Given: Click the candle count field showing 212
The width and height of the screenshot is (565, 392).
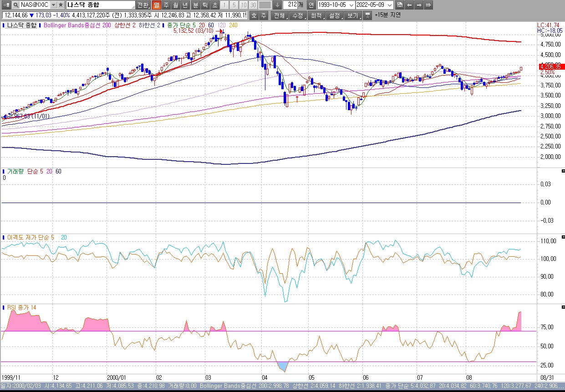Looking at the screenshot, I should pos(290,5).
